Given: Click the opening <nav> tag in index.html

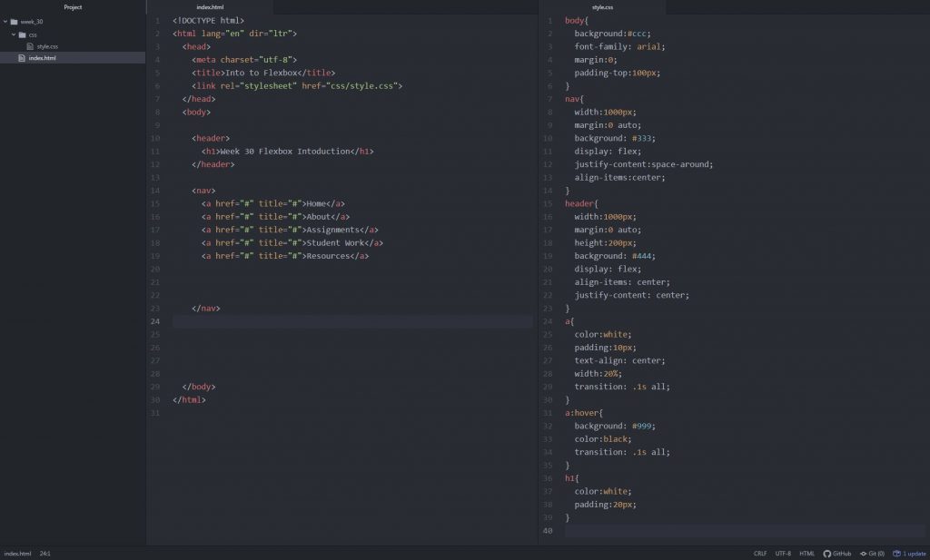Looking at the screenshot, I should (x=203, y=191).
